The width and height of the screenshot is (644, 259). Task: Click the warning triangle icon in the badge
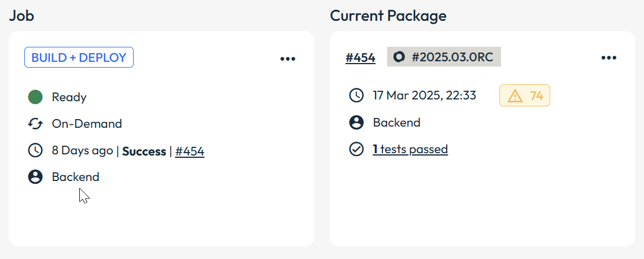[514, 96]
